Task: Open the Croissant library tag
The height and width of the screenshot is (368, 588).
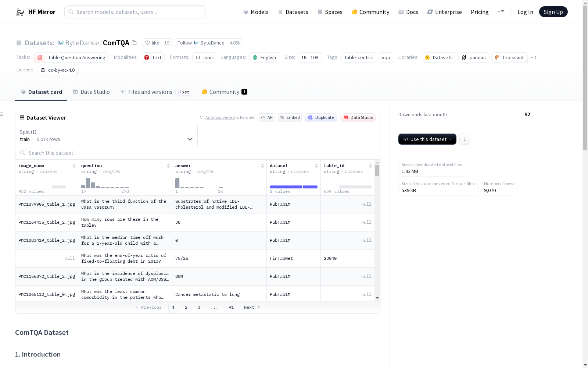Action: pyautogui.click(x=509, y=57)
